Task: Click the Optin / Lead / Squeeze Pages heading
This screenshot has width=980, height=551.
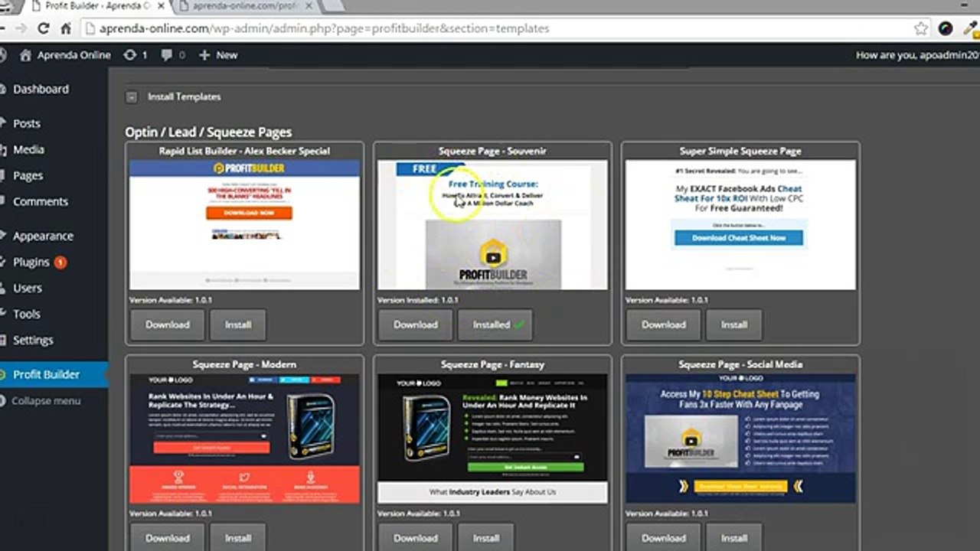Action: click(x=208, y=132)
